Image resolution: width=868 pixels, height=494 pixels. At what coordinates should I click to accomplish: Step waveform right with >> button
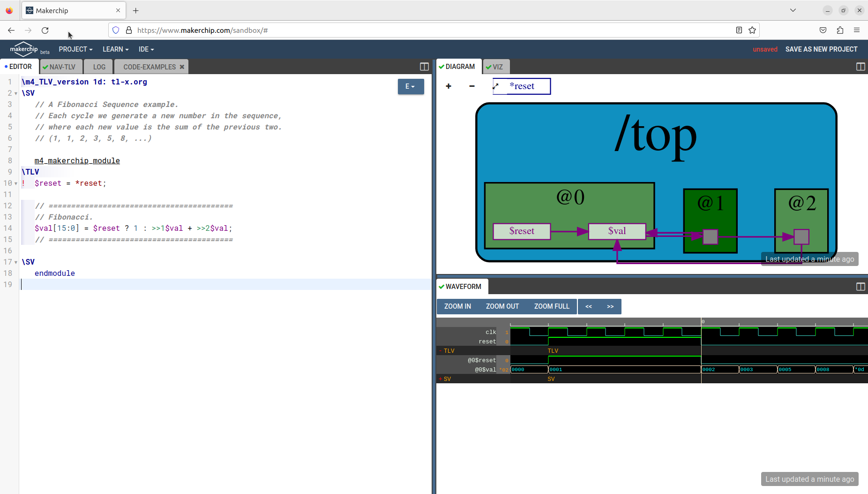(x=610, y=306)
